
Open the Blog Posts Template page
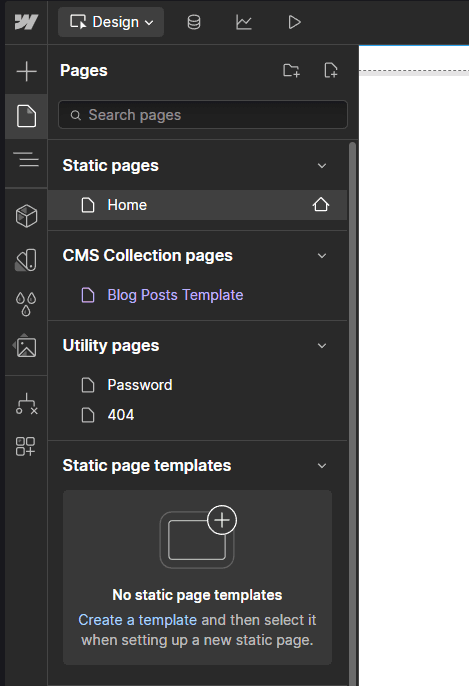pyautogui.click(x=175, y=295)
